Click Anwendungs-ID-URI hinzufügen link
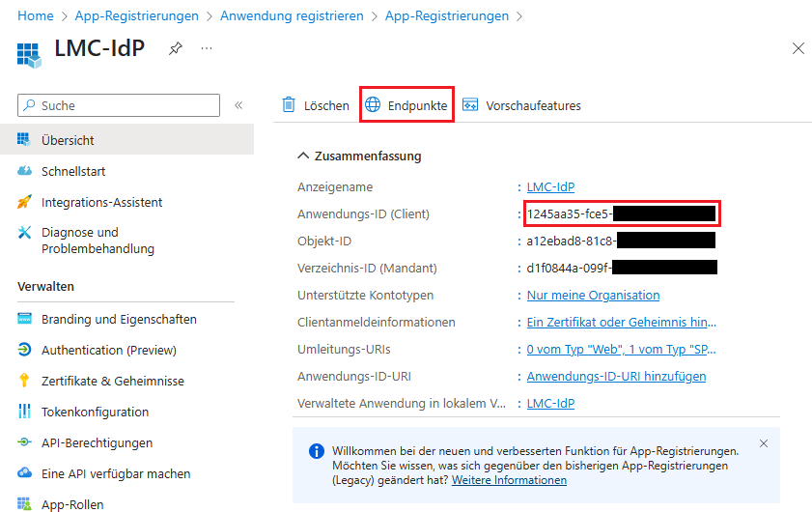Viewport: 812px width, 512px height. [x=616, y=376]
